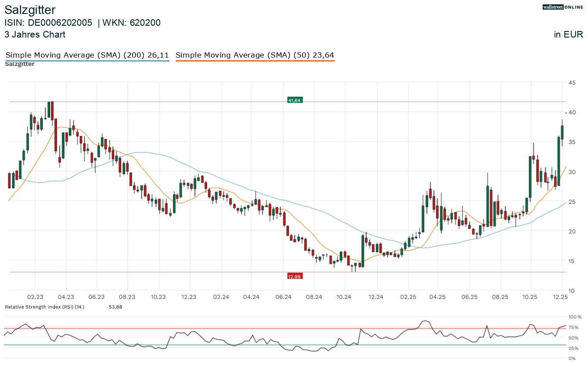Click the red 12,99 low price label
This screenshot has height=370, width=588.
294,276
